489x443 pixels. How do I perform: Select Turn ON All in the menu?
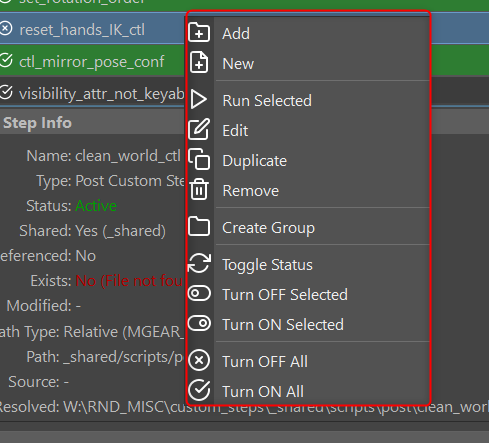tap(308, 392)
